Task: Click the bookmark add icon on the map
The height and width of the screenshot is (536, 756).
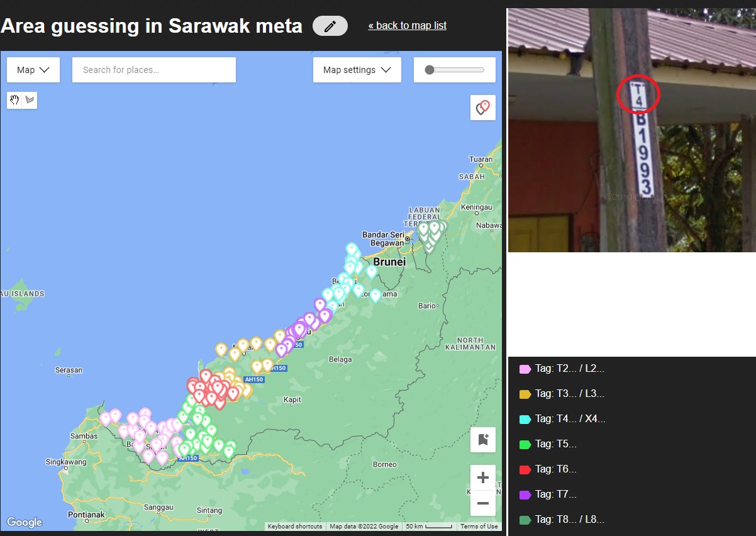Action: point(482,440)
